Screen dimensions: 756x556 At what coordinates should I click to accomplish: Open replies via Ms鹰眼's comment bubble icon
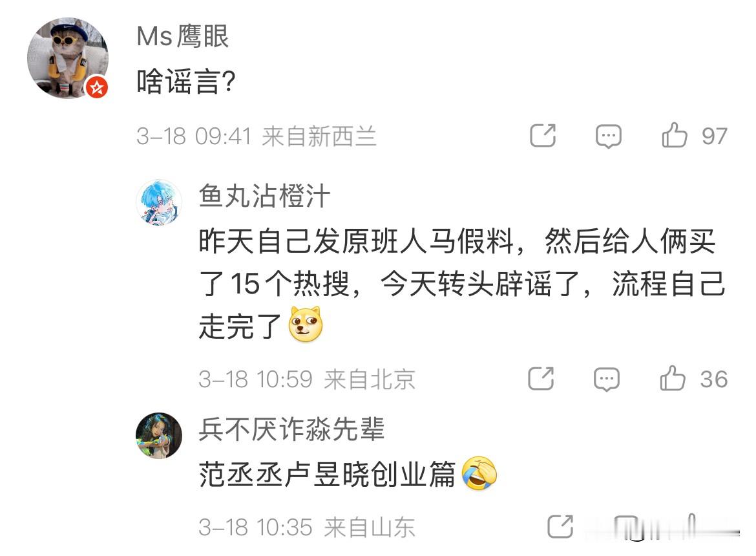pos(609,136)
